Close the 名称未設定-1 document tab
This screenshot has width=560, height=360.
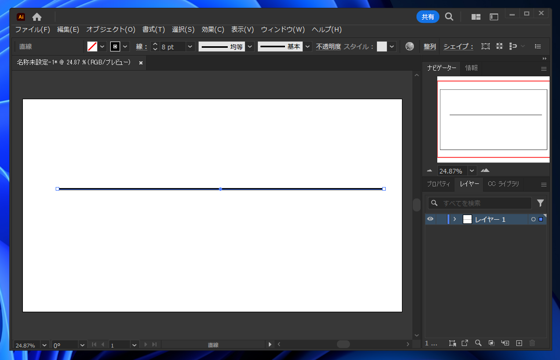pos(141,63)
